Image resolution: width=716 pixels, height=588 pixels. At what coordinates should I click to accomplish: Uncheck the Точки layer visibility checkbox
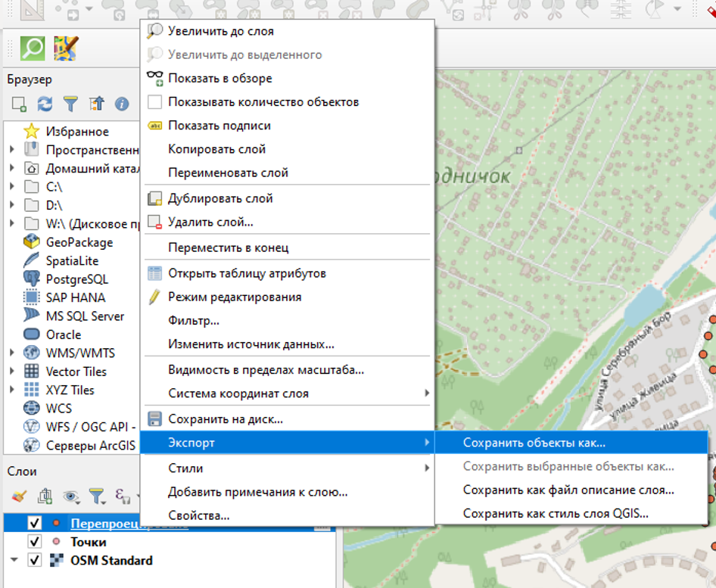click(34, 542)
